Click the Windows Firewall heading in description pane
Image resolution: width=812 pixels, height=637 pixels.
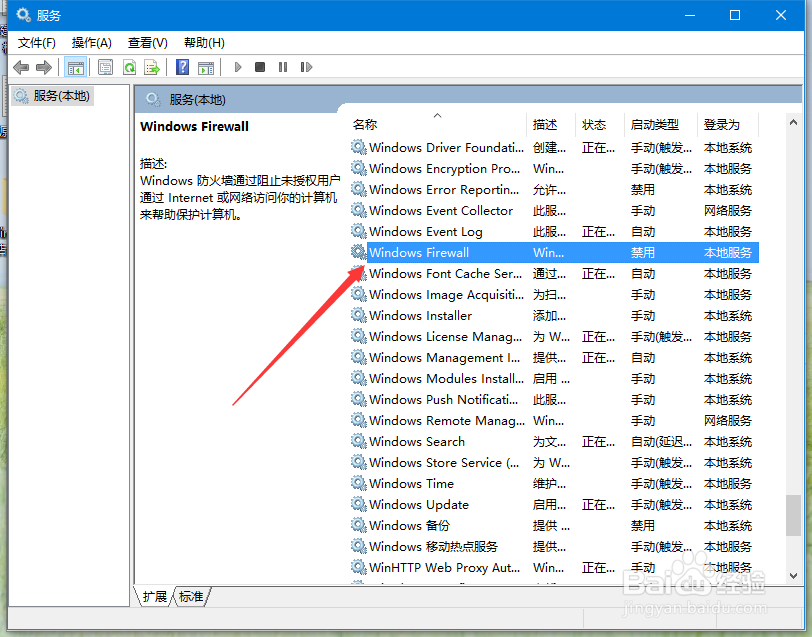click(194, 126)
